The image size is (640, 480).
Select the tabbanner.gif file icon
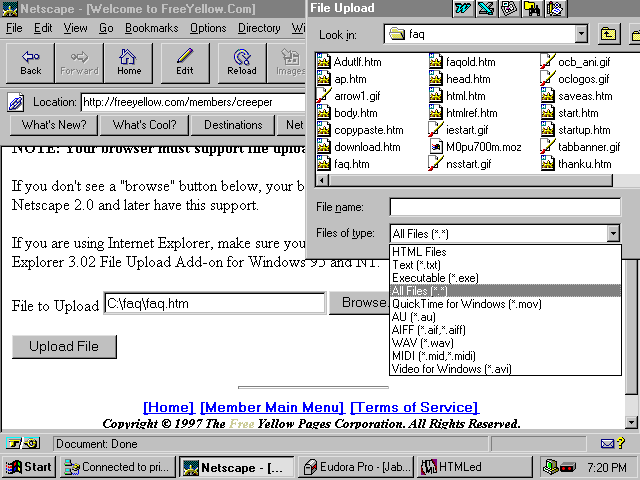tap(547, 147)
